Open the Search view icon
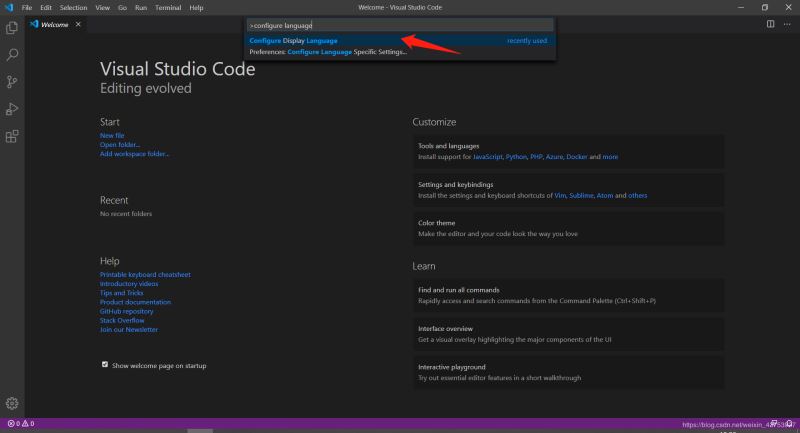This screenshot has width=800, height=433. pyautogui.click(x=12, y=55)
